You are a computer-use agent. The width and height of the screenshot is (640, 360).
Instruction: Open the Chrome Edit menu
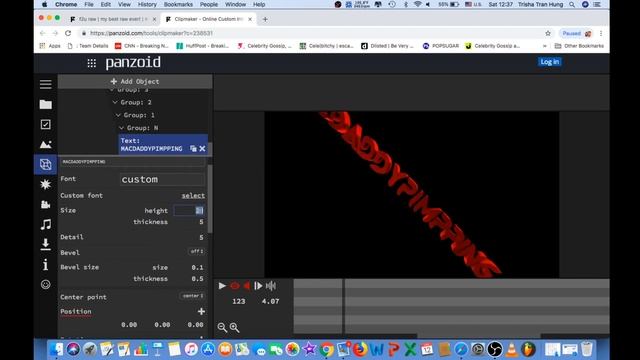click(x=106, y=4)
